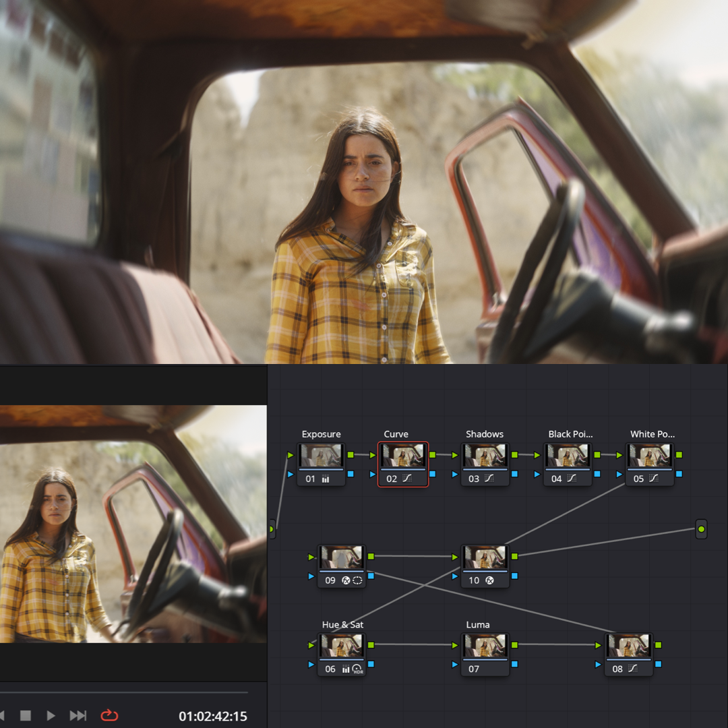Screen dimensions: 728x728
Task: Click the green node tree output connector
Action: click(701, 529)
